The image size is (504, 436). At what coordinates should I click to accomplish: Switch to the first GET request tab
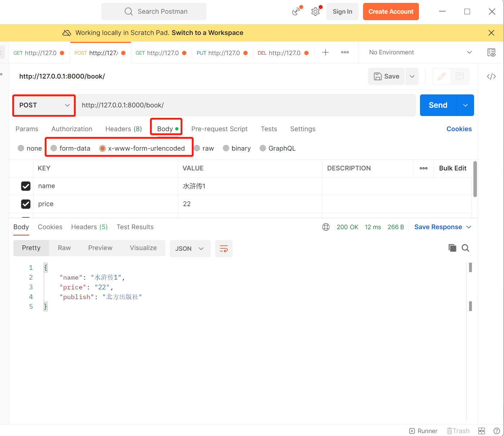point(39,53)
